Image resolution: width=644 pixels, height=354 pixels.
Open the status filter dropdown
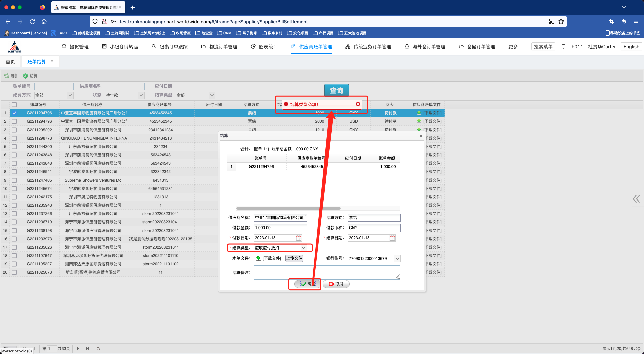[141, 95]
